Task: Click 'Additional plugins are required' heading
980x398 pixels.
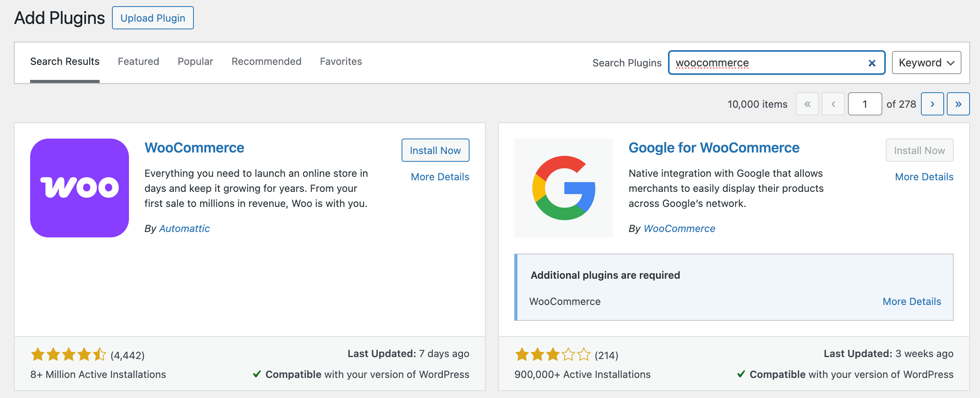Action: [605, 275]
